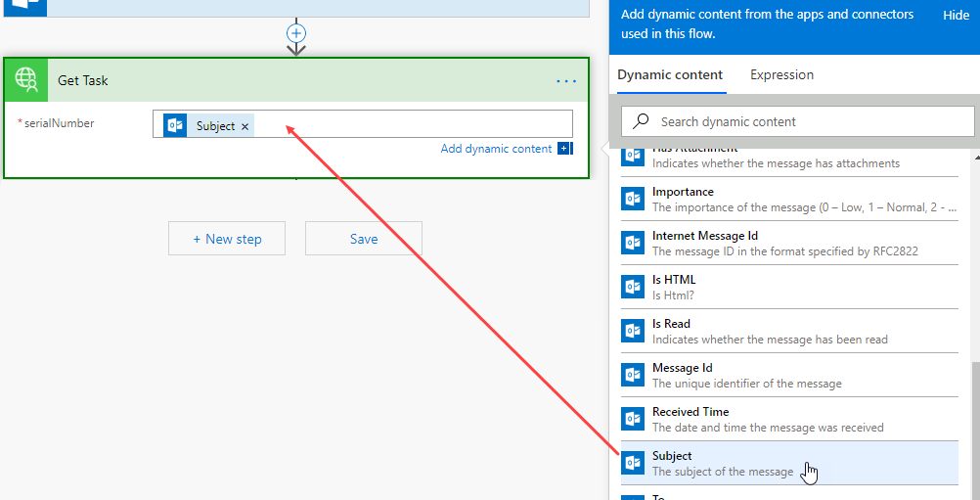Click the Add dynamic content link
Image resolution: width=980 pixels, height=500 pixels.
click(496, 149)
